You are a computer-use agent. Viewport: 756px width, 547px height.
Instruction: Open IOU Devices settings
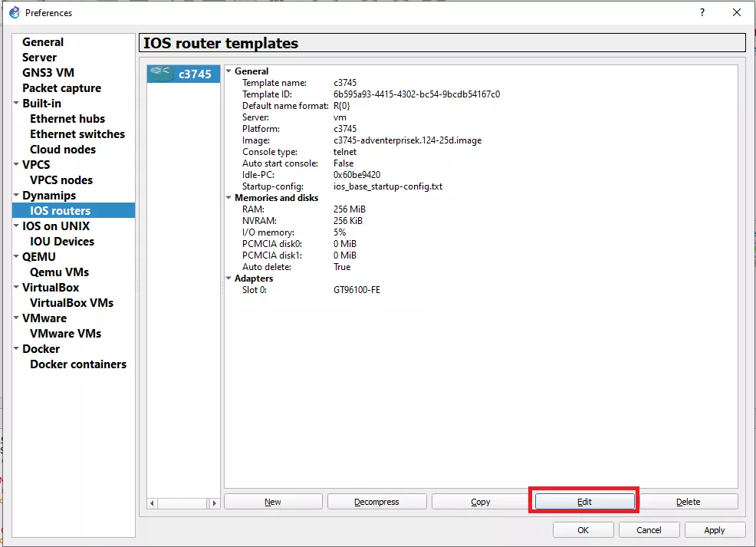tap(62, 242)
